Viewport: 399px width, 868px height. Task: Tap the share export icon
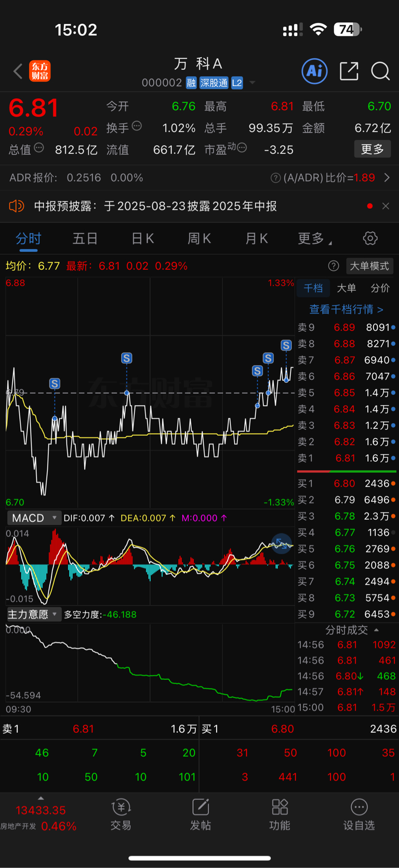coord(349,71)
